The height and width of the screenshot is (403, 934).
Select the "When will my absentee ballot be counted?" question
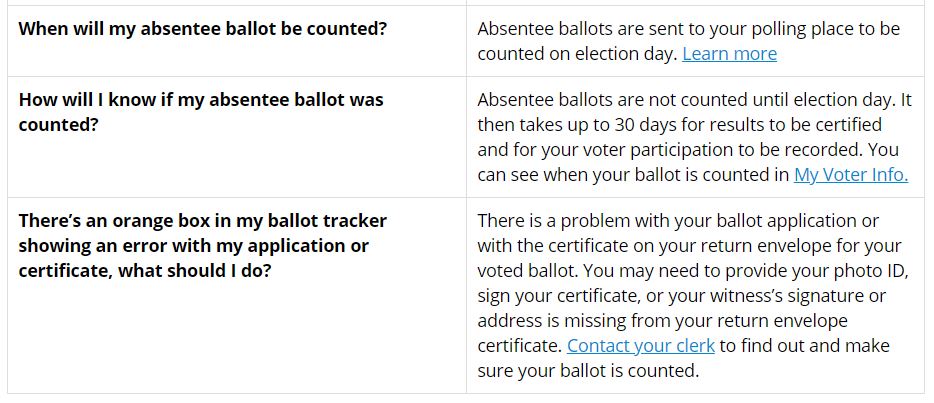(203, 29)
